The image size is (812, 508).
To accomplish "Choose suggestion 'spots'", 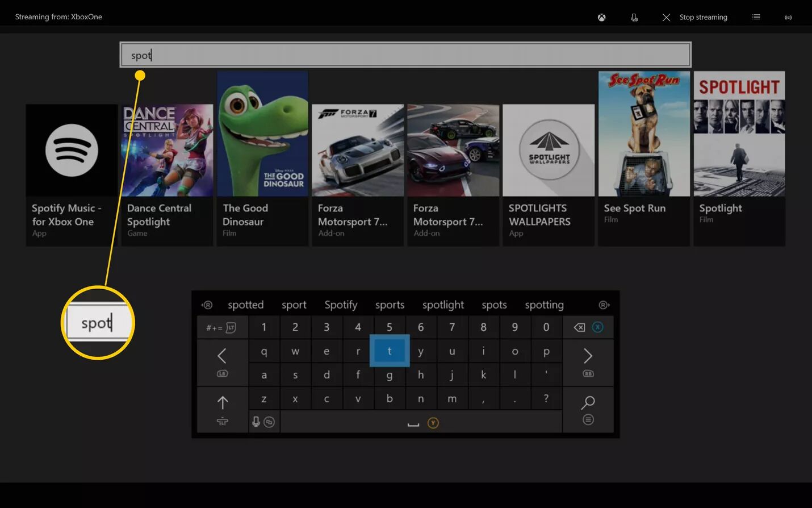I will pyautogui.click(x=494, y=305).
